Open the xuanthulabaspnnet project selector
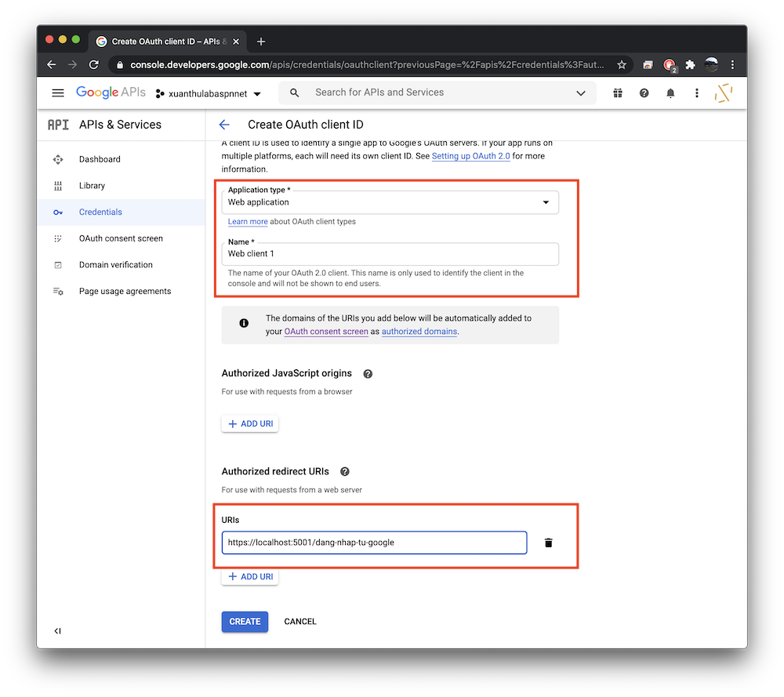This screenshot has height=697, width=784. point(208,93)
